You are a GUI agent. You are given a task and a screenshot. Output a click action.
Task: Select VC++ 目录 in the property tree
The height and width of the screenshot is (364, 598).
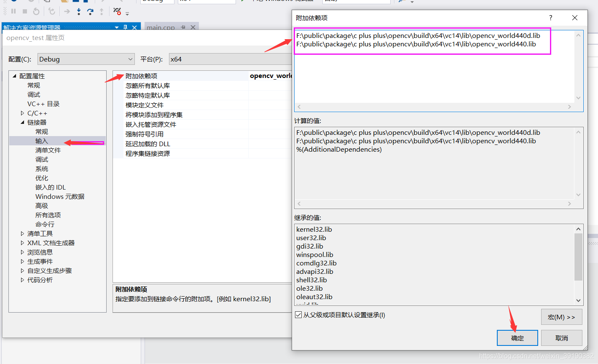[x=43, y=104]
